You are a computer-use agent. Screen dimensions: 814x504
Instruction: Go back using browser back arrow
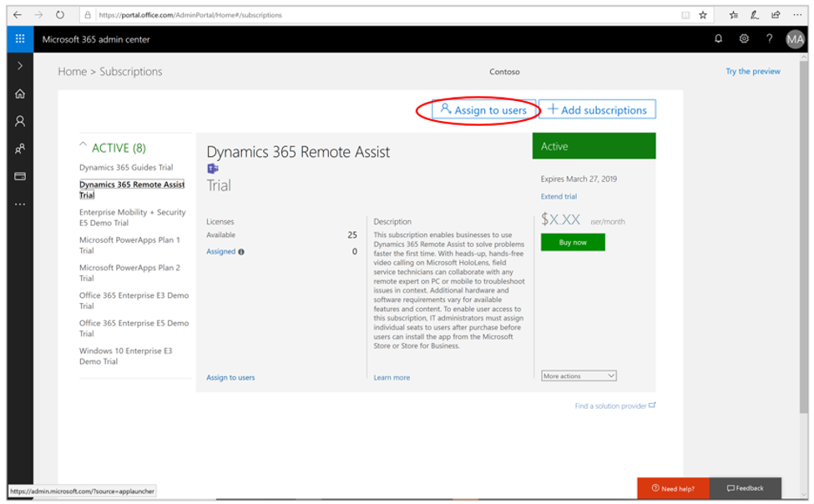coord(18,15)
